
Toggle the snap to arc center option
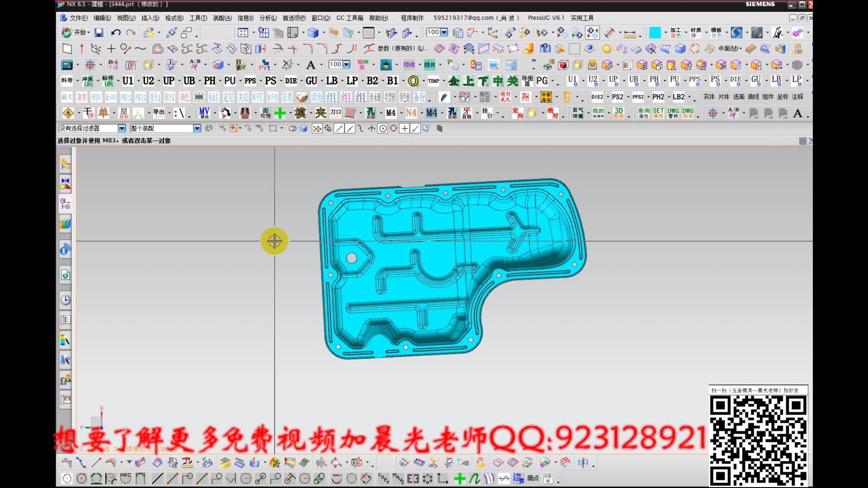pyautogui.click(x=382, y=129)
